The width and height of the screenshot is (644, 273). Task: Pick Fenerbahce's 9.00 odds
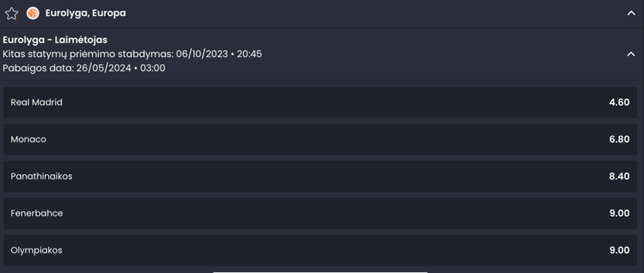[619, 213]
